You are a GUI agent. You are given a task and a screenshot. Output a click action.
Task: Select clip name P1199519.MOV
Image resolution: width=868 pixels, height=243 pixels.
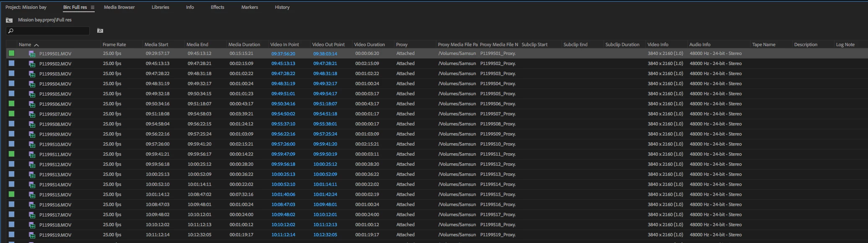tap(55, 235)
